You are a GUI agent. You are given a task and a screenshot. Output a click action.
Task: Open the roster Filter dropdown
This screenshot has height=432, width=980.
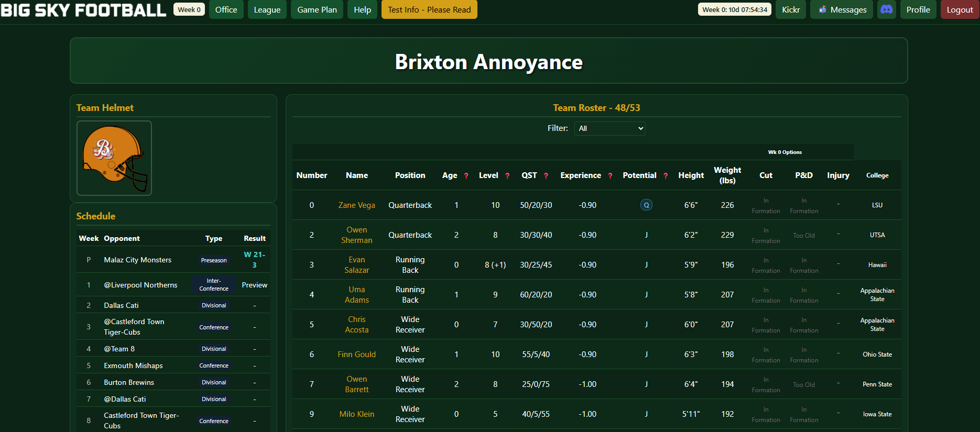pos(609,128)
